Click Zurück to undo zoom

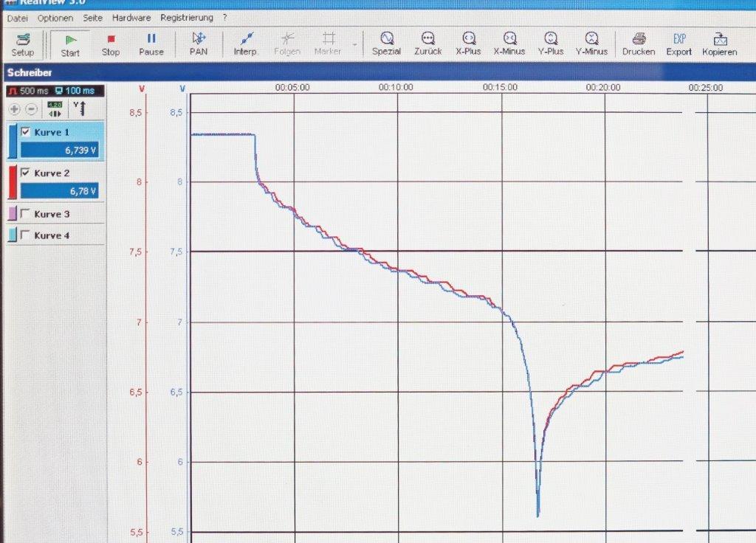[x=427, y=44]
